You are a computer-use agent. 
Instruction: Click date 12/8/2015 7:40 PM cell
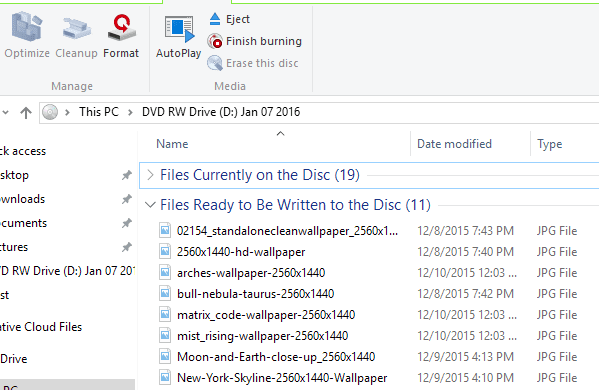465,252
